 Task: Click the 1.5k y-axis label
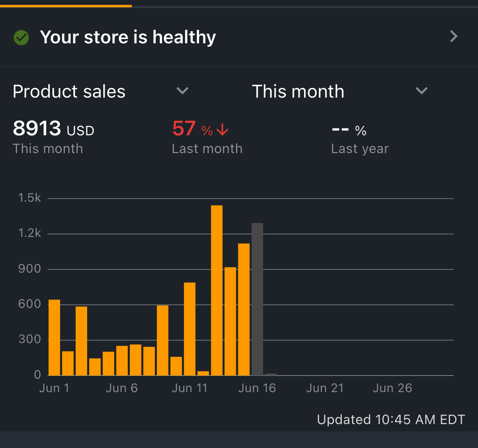[30, 198]
